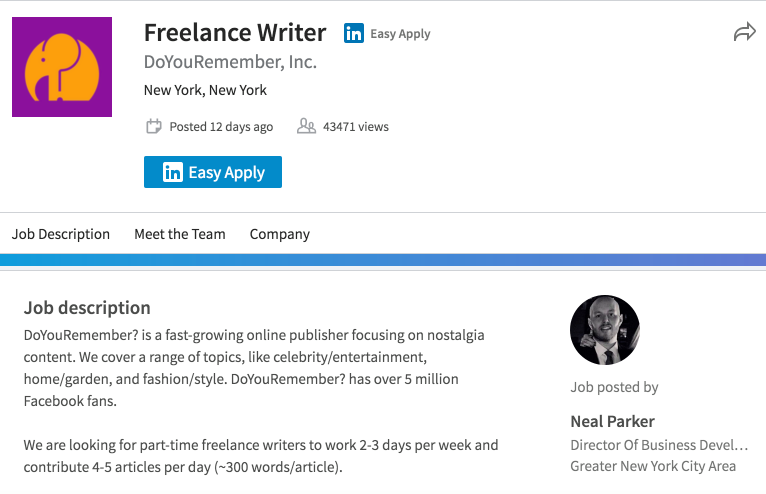Click the LinkedIn logo inside Easy Apply button

[172, 172]
